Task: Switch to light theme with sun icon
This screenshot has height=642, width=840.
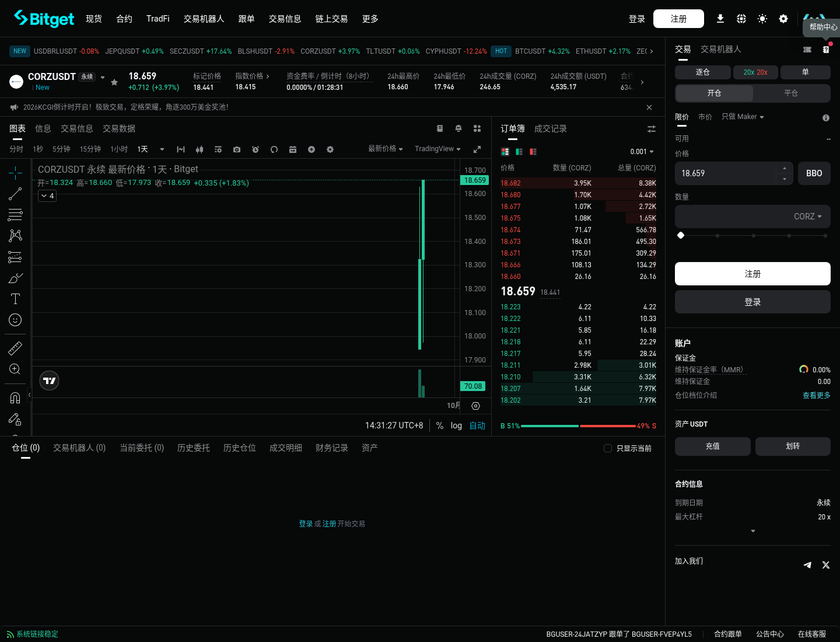Action: pos(762,19)
